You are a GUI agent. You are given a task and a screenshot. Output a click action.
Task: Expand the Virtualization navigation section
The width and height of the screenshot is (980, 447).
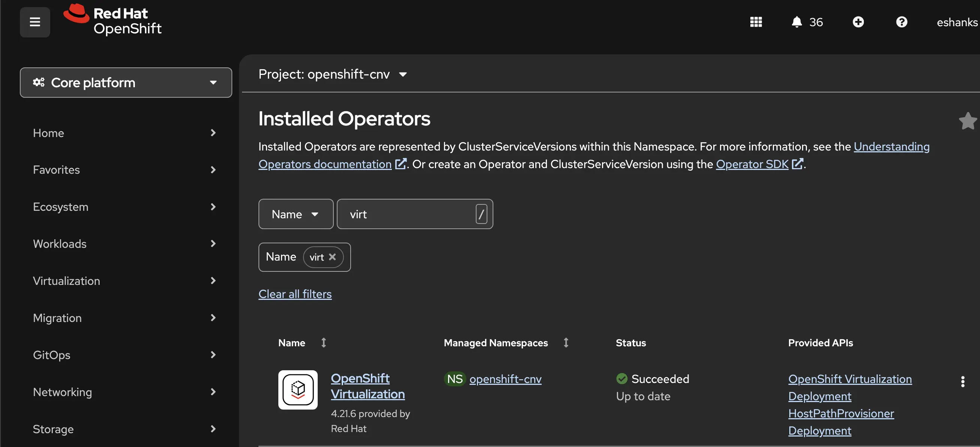pyautogui.click(x=125, y=281)
